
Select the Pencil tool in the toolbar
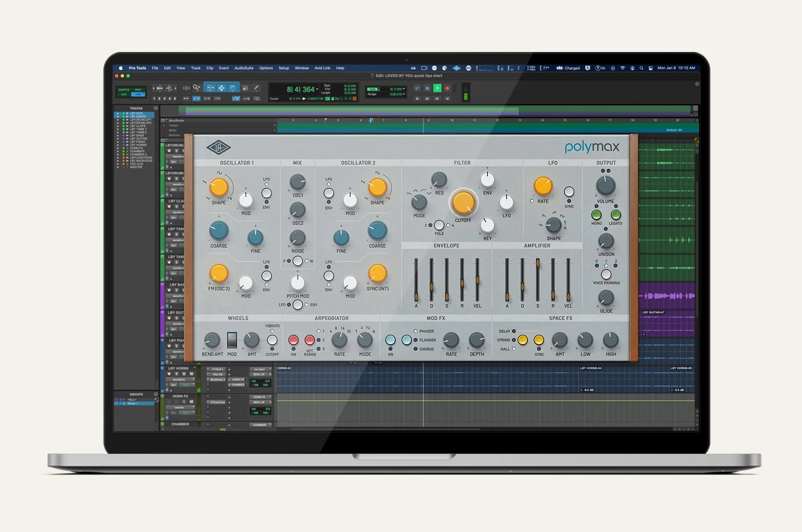[x=256, y=88]
